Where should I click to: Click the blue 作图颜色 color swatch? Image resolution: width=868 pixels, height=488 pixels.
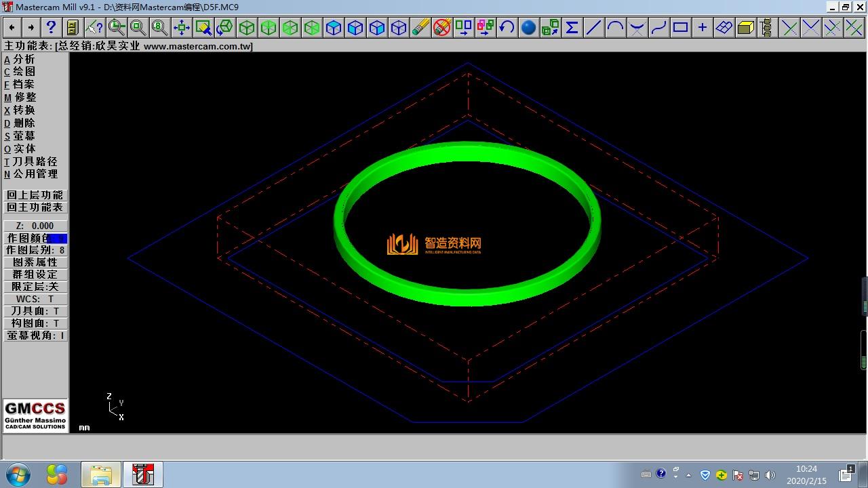click(58, 239)
